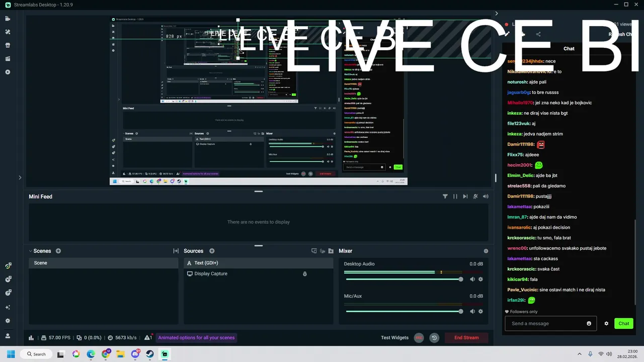Focus the Send a message chat field
Viewport: 644px width, 362px height.
[550, 323]
